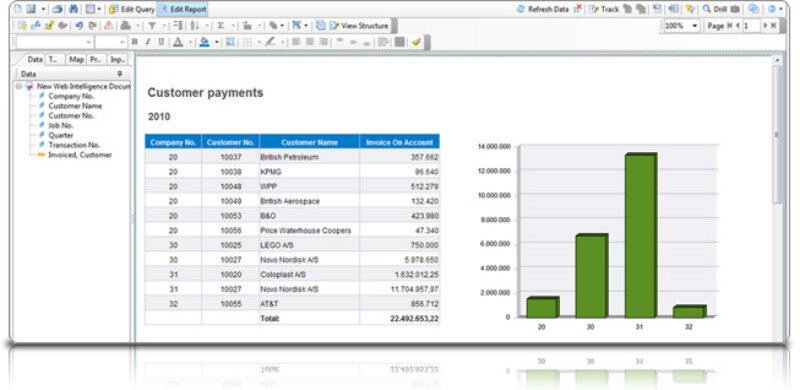This screenshot has width=800, height=390.
Task: Click the chart bar for company 31
Action: coord(640,235)
